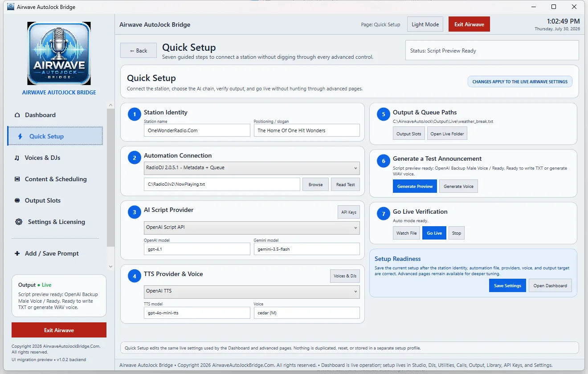Click the OpenAI model field

[x=197, y=249]
